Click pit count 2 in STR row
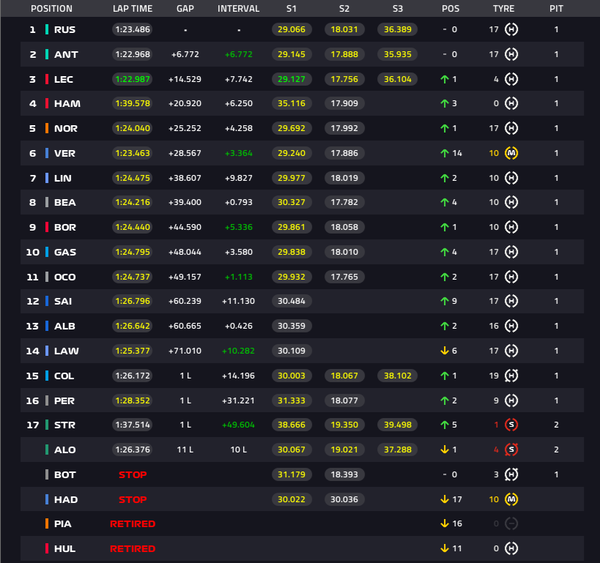 (556, 425)
